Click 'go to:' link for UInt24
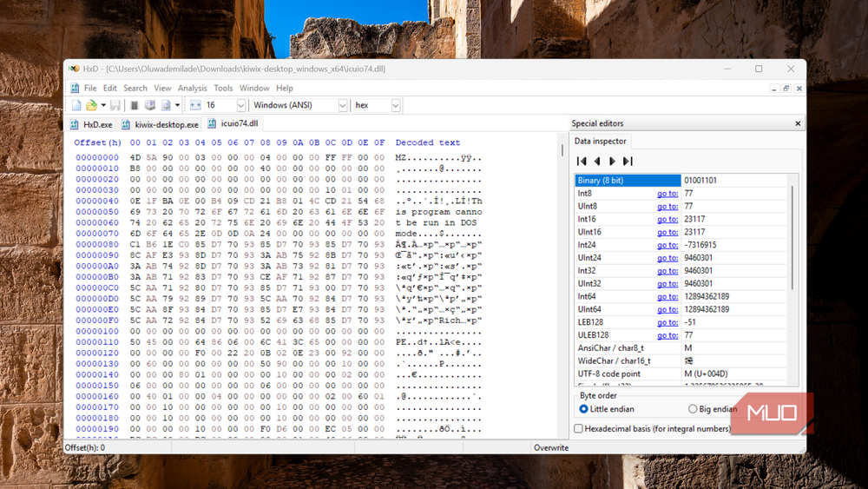The image size is (868, 489). 667,257
